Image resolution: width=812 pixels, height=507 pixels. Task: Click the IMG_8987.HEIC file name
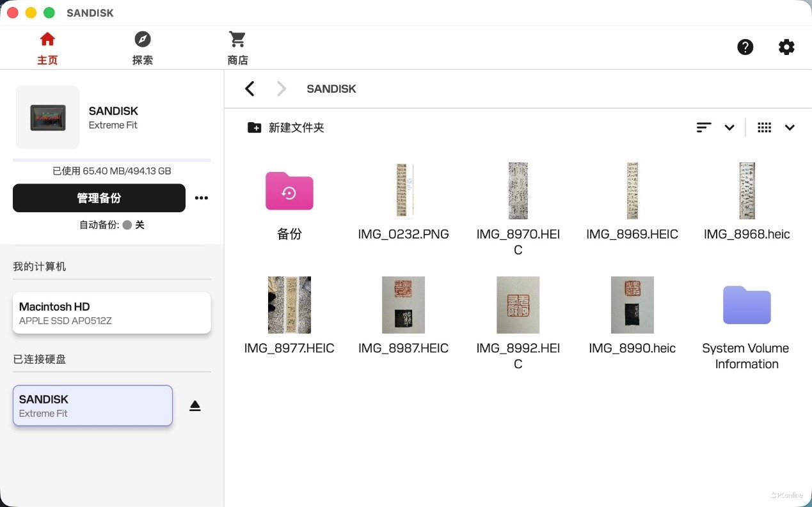point(404,348)
